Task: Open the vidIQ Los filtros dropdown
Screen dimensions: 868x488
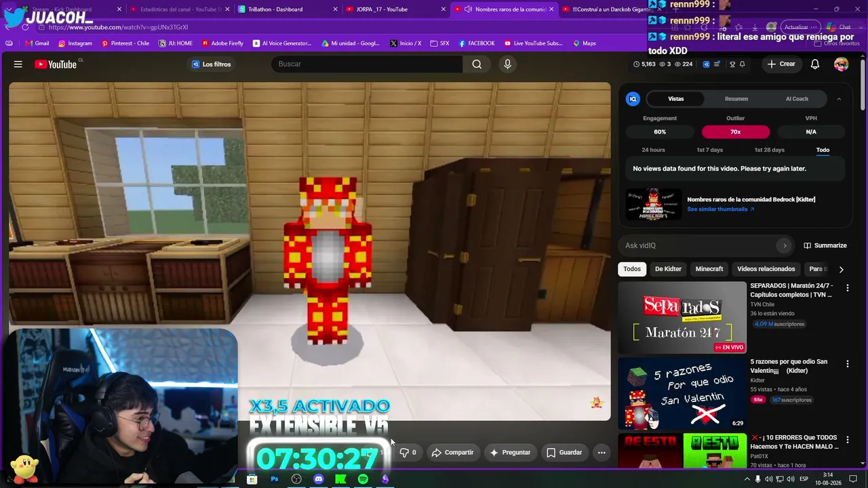Action: point(212,64)
